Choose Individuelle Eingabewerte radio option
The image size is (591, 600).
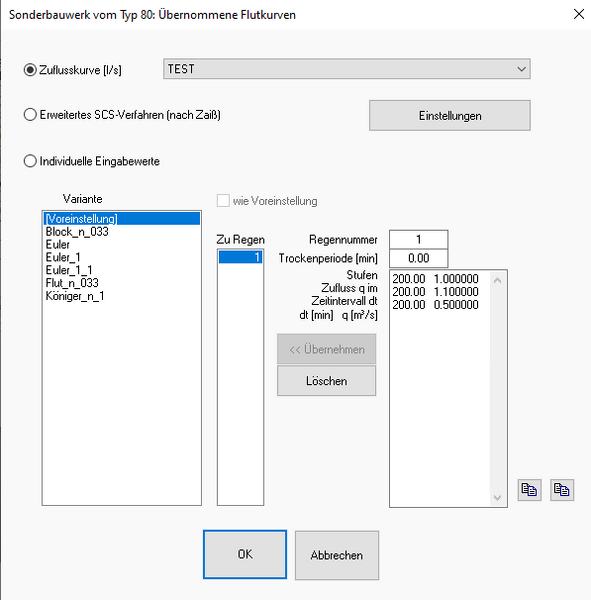coord(30,161)
